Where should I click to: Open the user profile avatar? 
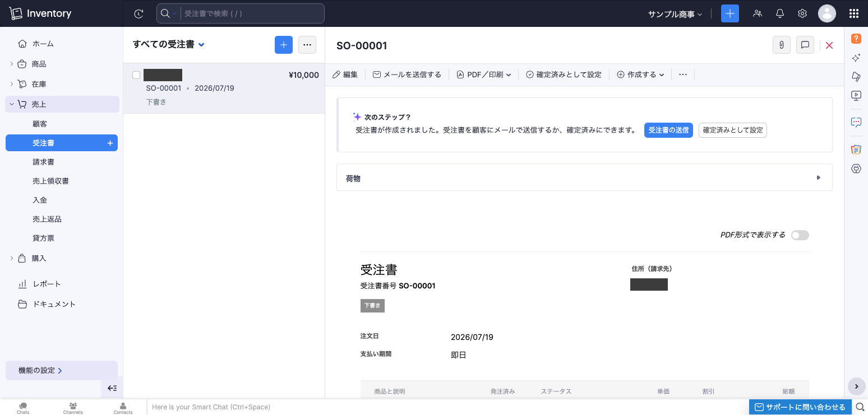[827, 13]
